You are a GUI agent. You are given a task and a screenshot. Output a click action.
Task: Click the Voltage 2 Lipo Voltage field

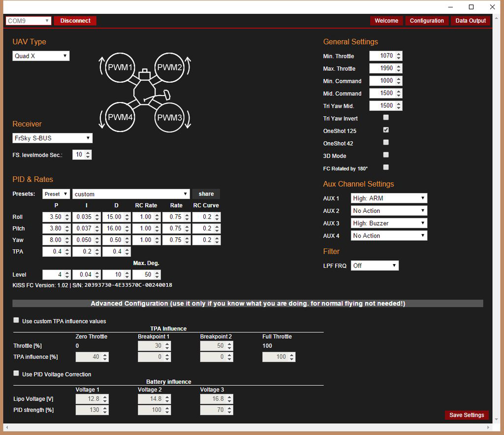pyautogui.click(x=154, y=399)
